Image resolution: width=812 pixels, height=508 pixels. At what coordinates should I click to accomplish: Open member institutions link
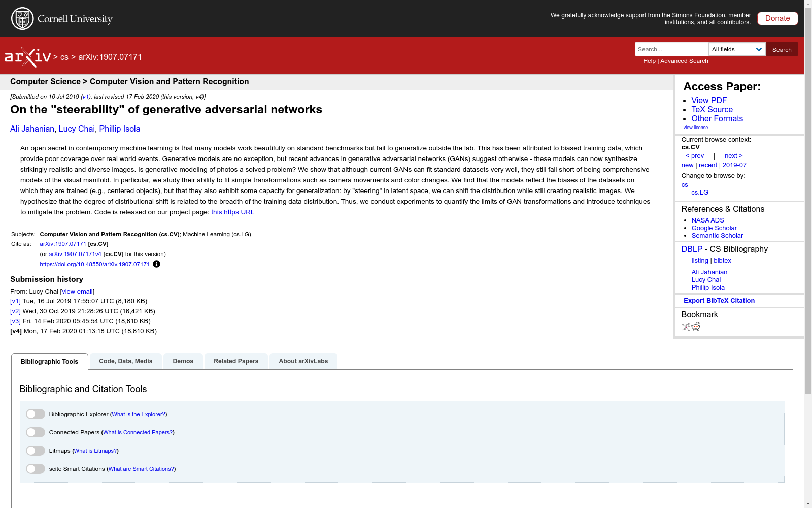click(708, 19)
